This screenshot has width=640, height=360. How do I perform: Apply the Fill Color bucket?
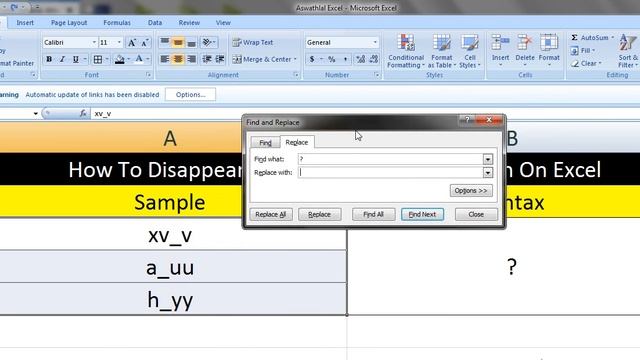(x=120, y=59)
